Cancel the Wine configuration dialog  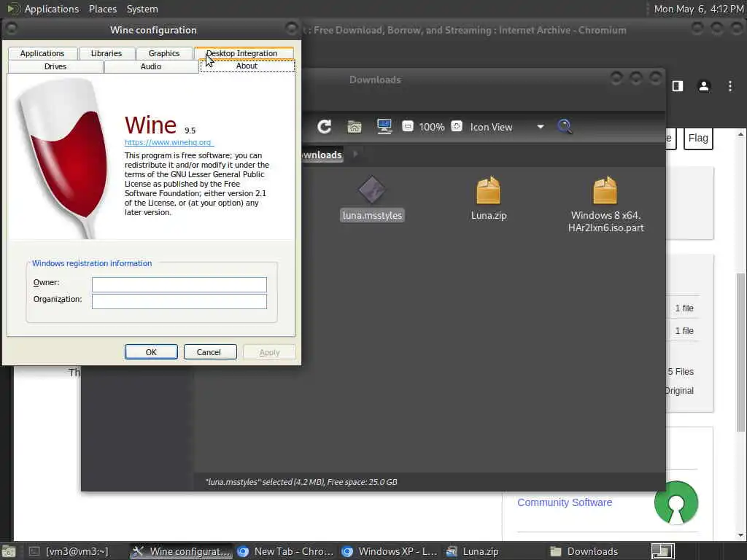click(209, 352)
